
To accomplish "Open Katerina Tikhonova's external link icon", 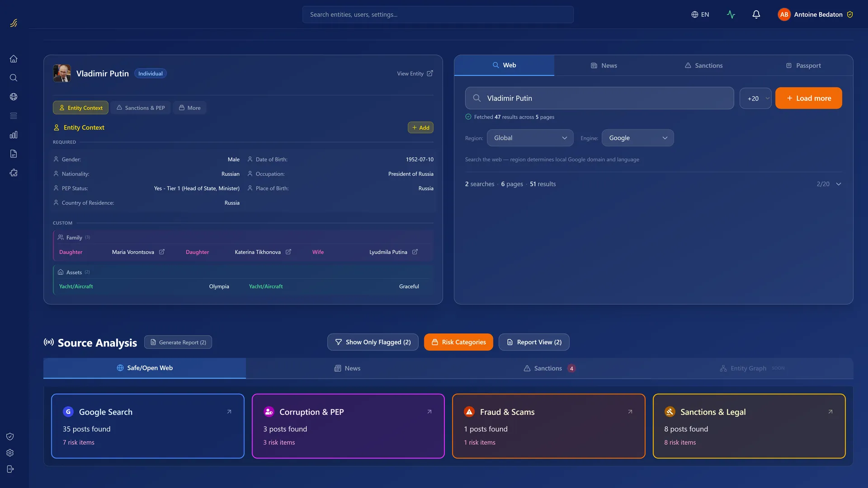I will click(x=288, y=252).
